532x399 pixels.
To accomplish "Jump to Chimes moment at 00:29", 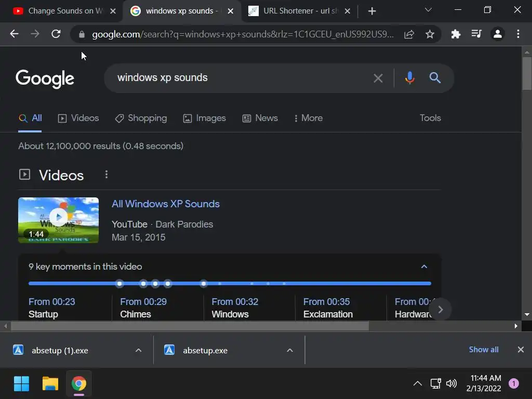I will coord(143,308).
